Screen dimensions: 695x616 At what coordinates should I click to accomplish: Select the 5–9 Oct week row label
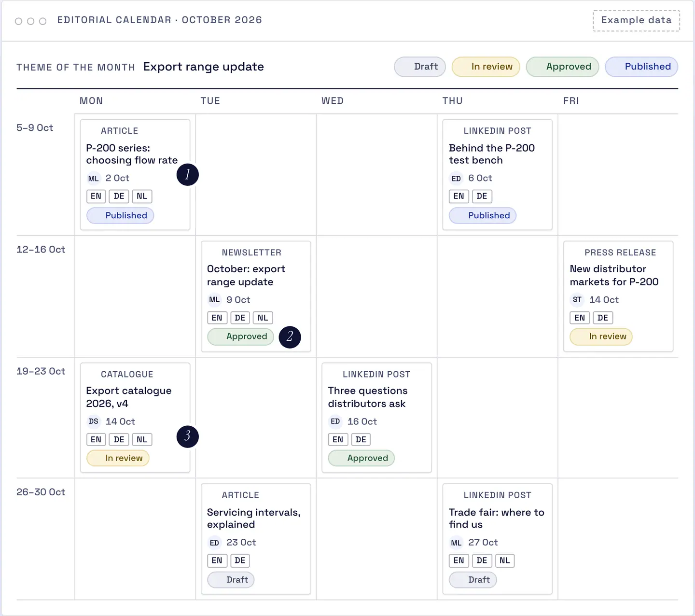pos(35,128)
